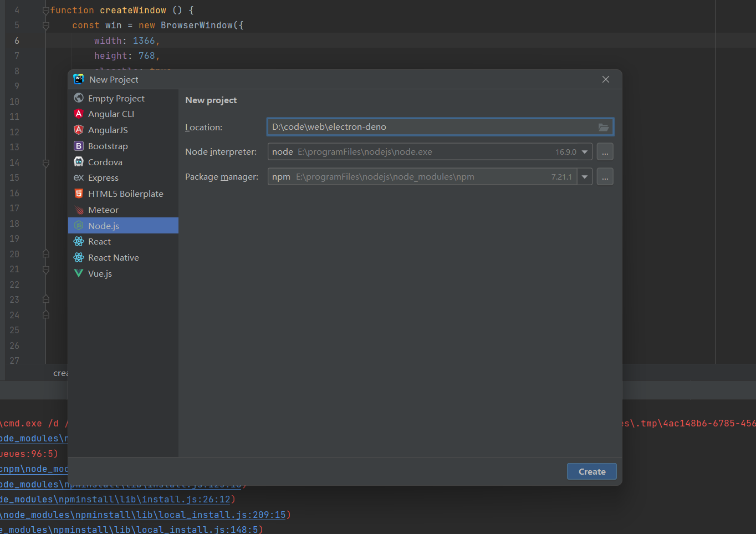Browse for Node interpreter with ellipsis button
The width and height of the screenshot is (756, 534).
click(605, 152)
